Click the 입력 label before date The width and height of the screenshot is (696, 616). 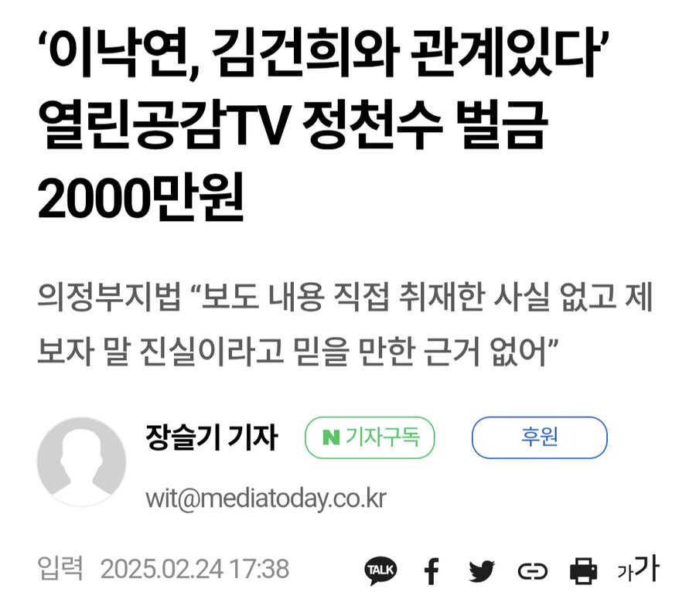pyautogui.click(x=60, y=568)
